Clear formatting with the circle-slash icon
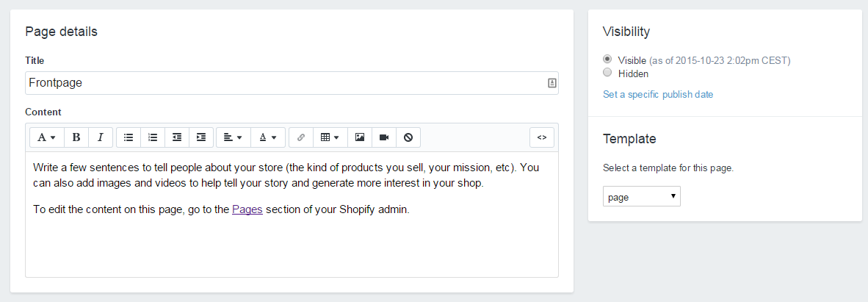Viewport: 868px width, 302px height. (408, 137)
